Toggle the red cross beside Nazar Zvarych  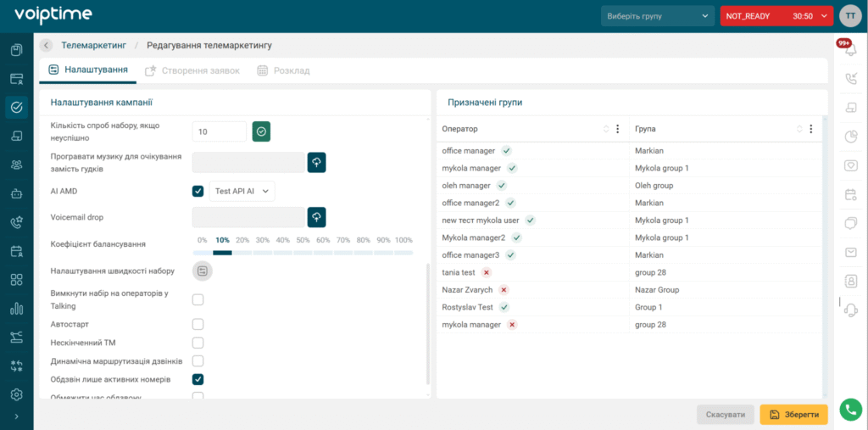point(504,290)
